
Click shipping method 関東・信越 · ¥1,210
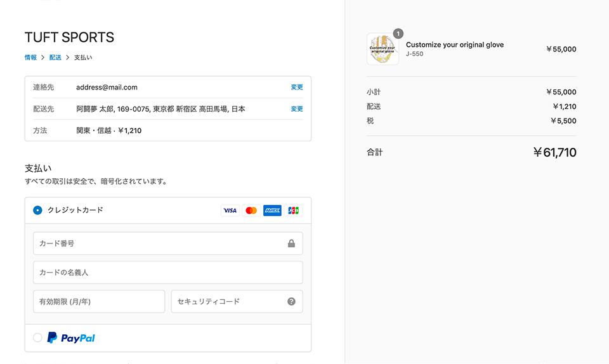pos(108,131)
